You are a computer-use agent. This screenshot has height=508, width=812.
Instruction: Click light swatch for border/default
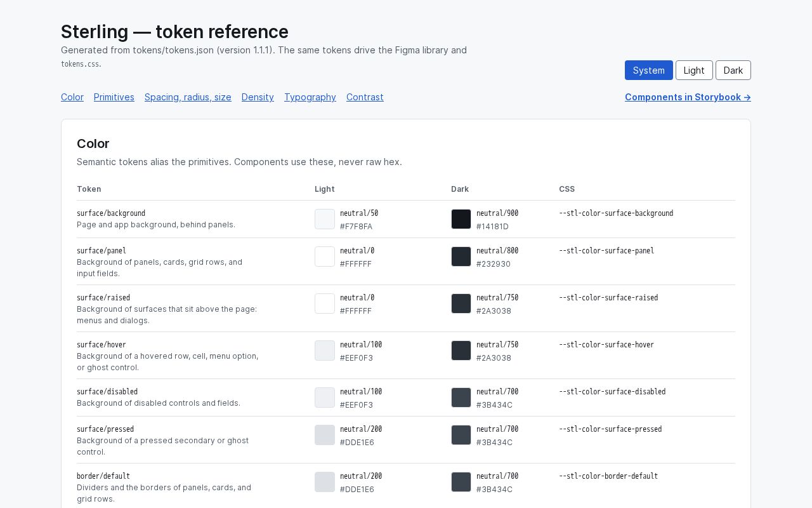click(x=325, y=482)
